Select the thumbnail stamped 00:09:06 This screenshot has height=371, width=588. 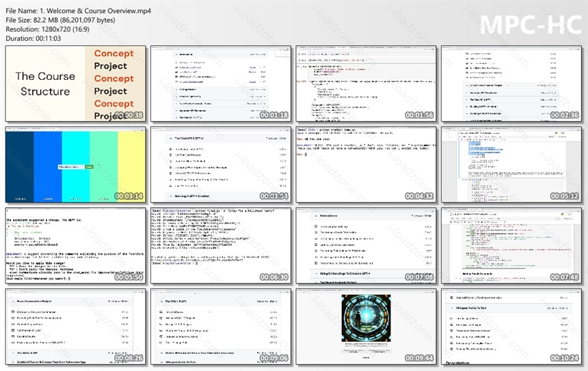(x=221, y=327)
